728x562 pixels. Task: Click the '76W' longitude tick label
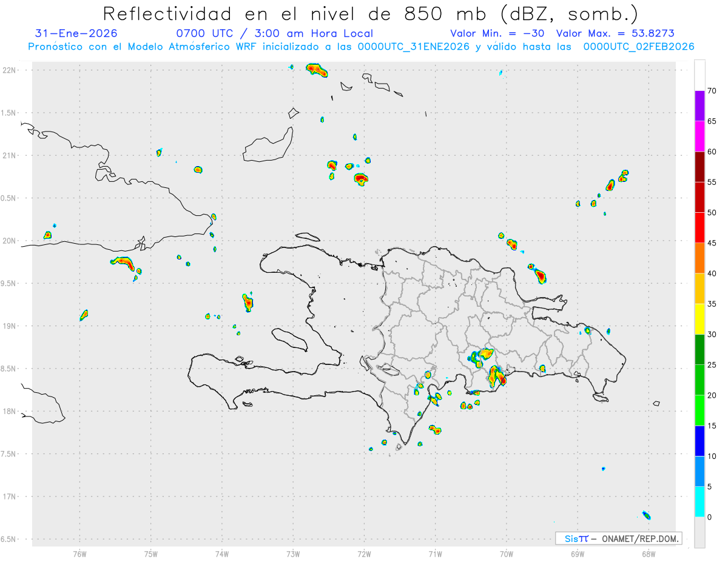pyautogui.click(x=79, y=554)
